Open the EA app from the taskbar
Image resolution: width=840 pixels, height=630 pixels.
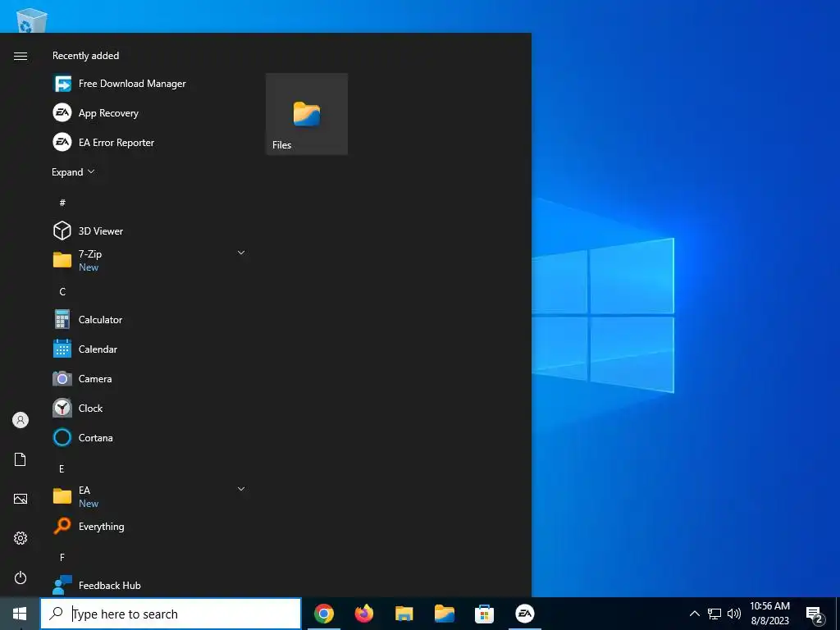coord(524,614)
